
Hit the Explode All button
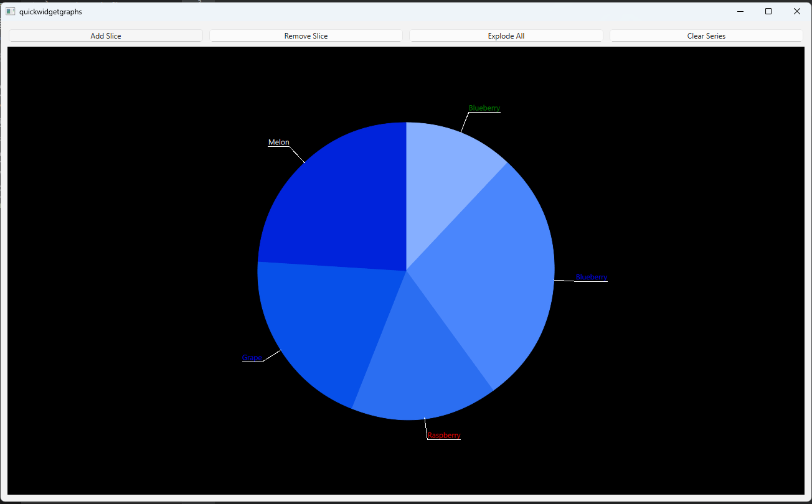pos(506,36)
